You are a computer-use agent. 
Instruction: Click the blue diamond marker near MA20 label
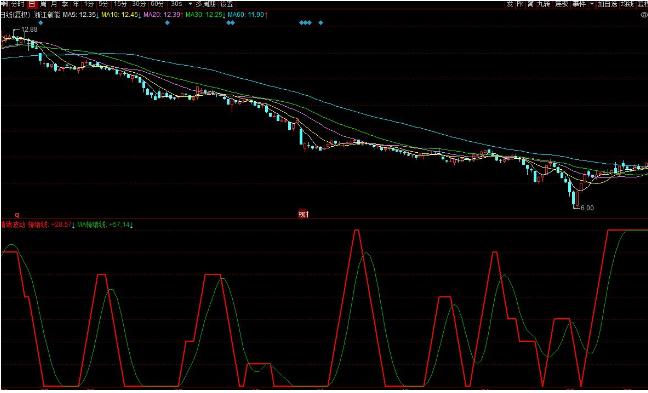[x=167, y=23]
